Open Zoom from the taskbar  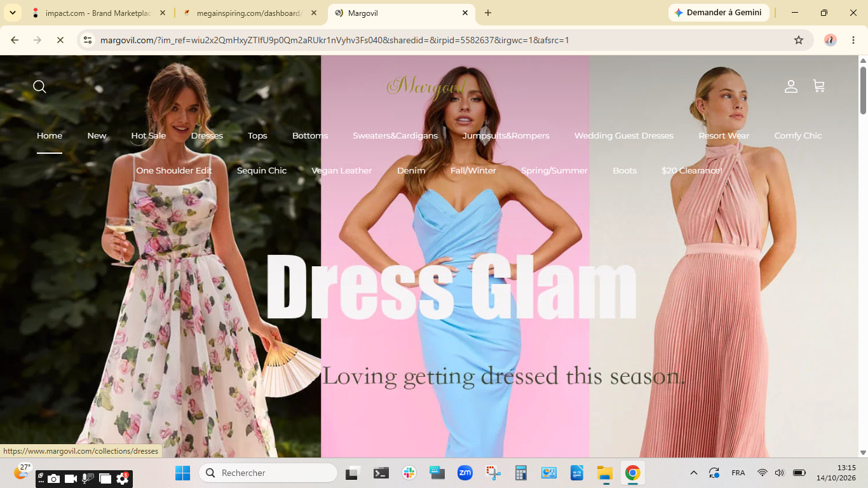tap(465, 473)
